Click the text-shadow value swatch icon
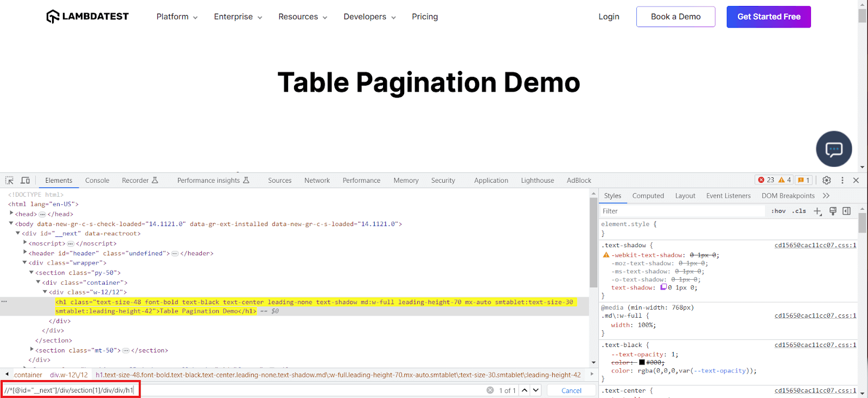Viewport: 868px width, 398px height. [x=663, y=287]
